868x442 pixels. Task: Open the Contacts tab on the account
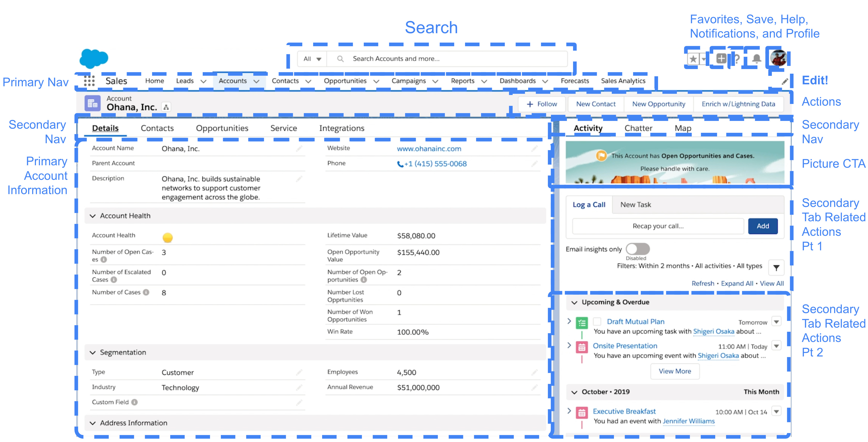[157, 128]
